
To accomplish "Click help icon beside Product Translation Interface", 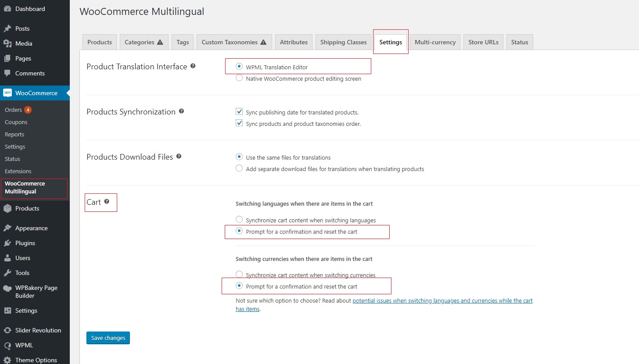I will coord(193,66).
